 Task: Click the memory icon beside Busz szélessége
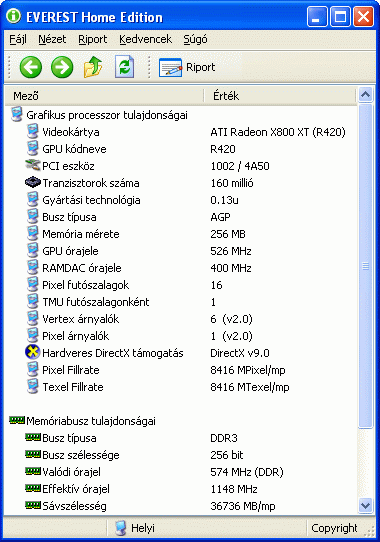coord(33,454)
